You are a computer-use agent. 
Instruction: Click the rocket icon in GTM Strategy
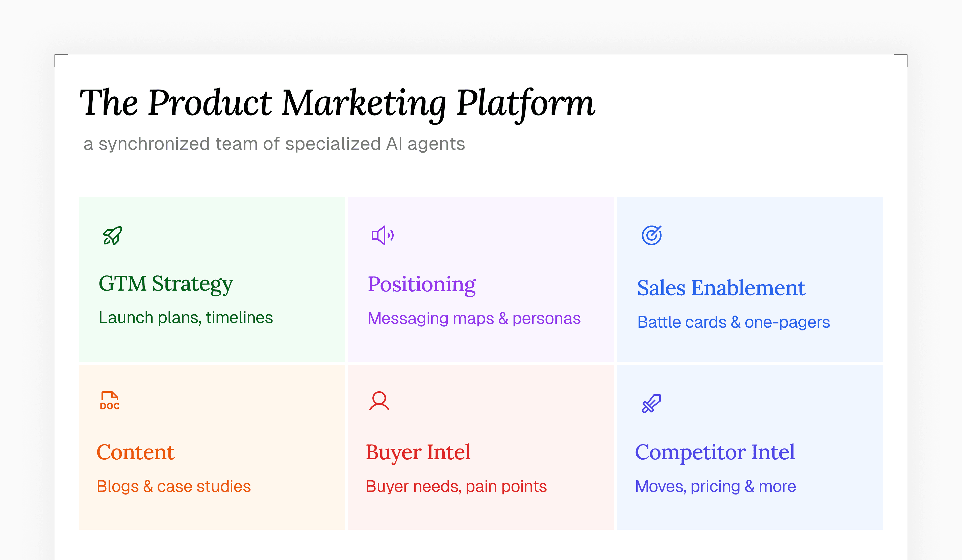click(x=113, y=235)
